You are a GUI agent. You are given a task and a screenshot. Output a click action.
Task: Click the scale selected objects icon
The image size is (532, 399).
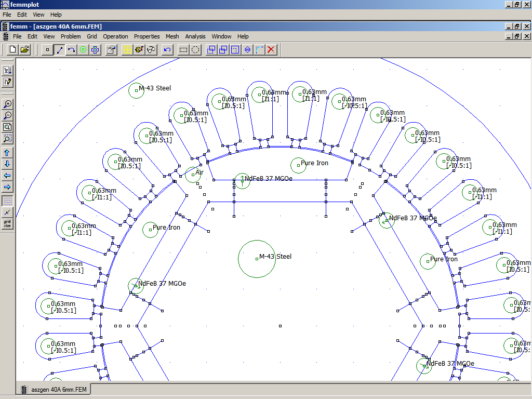pyautogui.click(x=235, y=50)
